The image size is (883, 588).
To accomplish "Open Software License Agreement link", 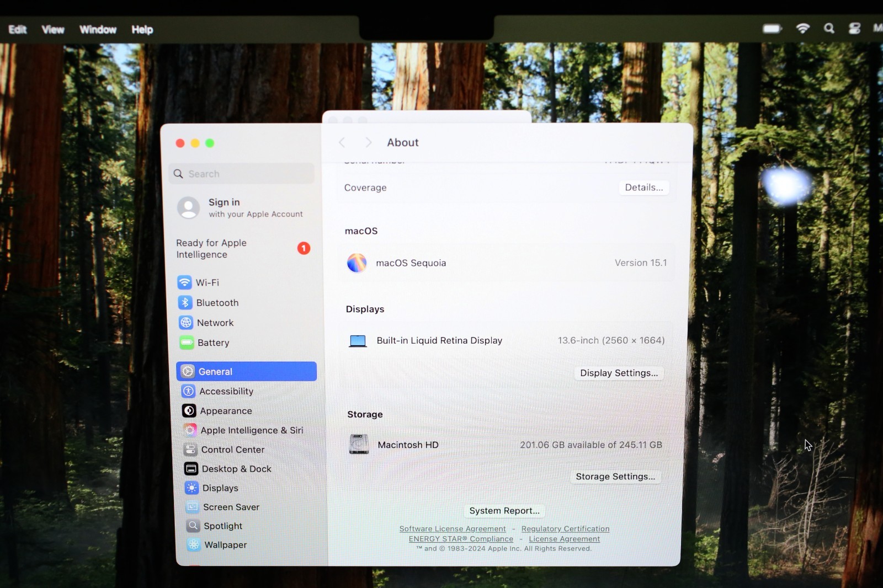I will (x=453, y=528).
